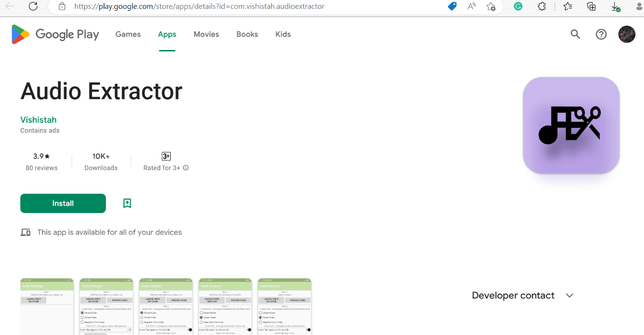The image size is (644, 335).
Task: Open the account profile avatar
Action: point(627,34)
